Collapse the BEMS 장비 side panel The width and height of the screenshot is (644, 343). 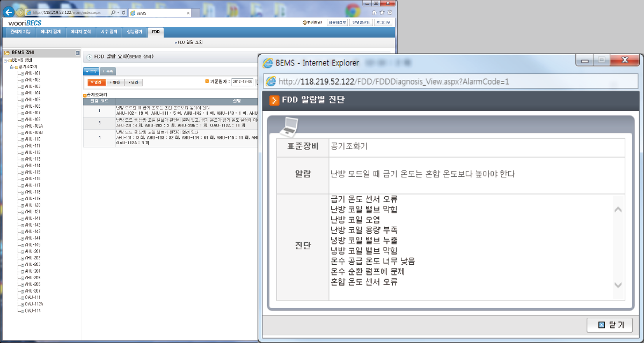tap(77, 53)
